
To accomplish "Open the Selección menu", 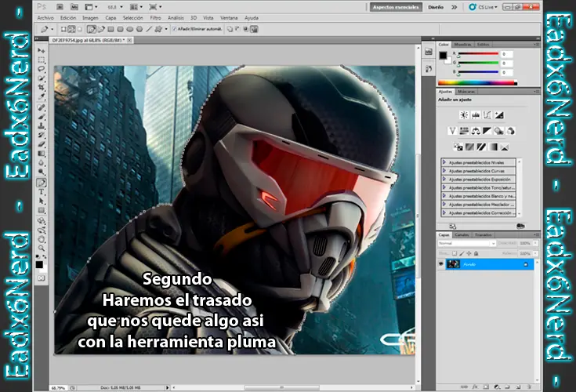I will 133,17.
